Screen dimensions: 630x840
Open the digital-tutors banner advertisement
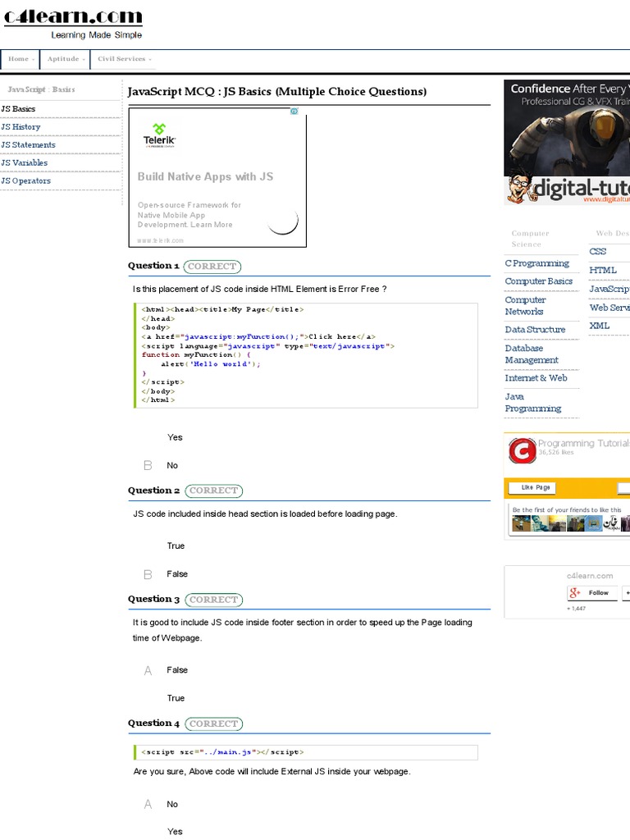(567, 142)
